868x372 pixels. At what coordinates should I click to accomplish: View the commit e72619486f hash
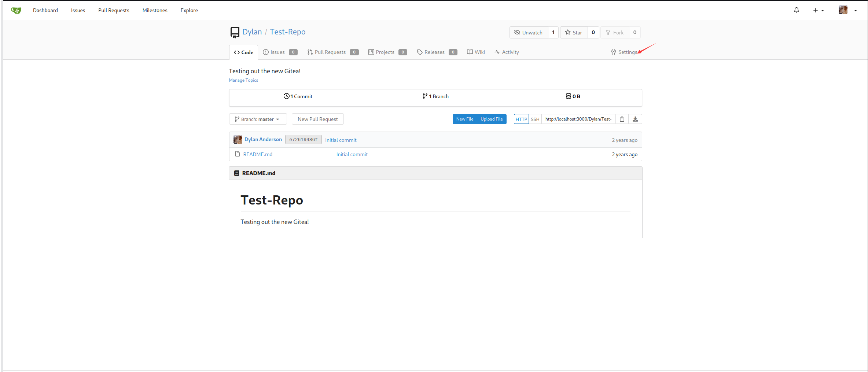point(303,140)
